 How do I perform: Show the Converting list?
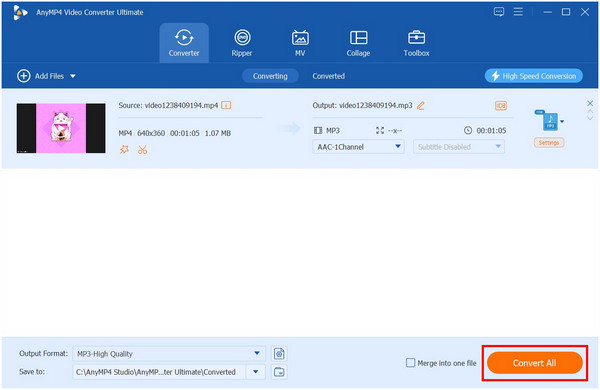point(270,76)
